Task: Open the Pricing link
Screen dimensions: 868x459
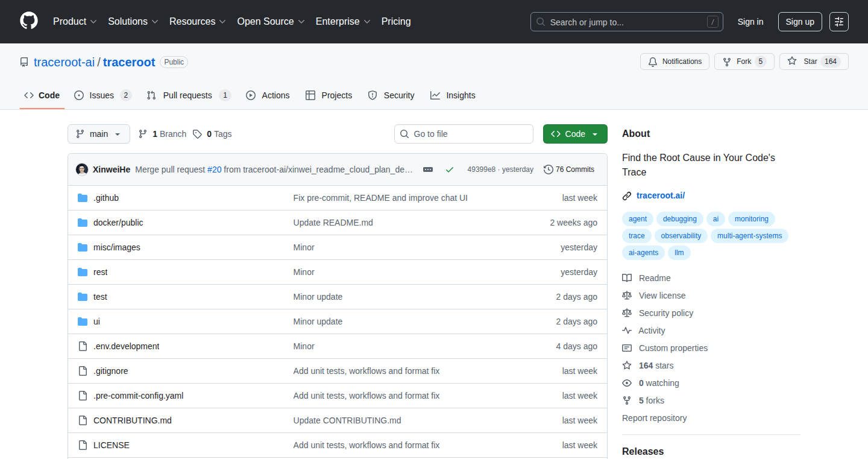Action: click(x=396, y=21)
